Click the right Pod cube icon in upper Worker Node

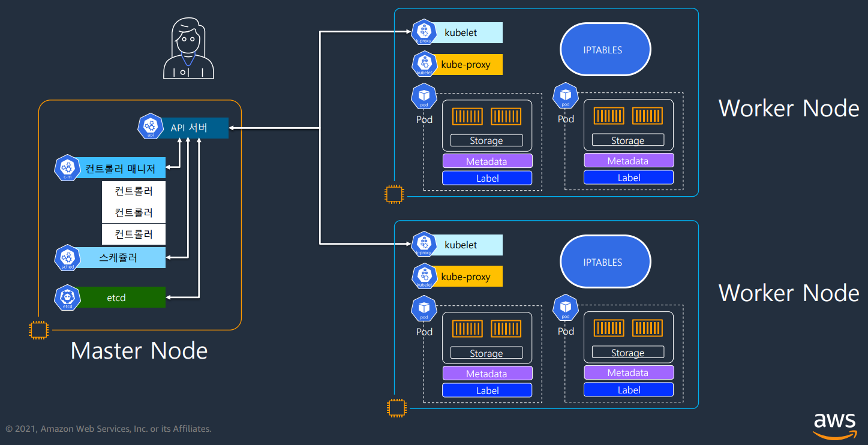[566, 96]
